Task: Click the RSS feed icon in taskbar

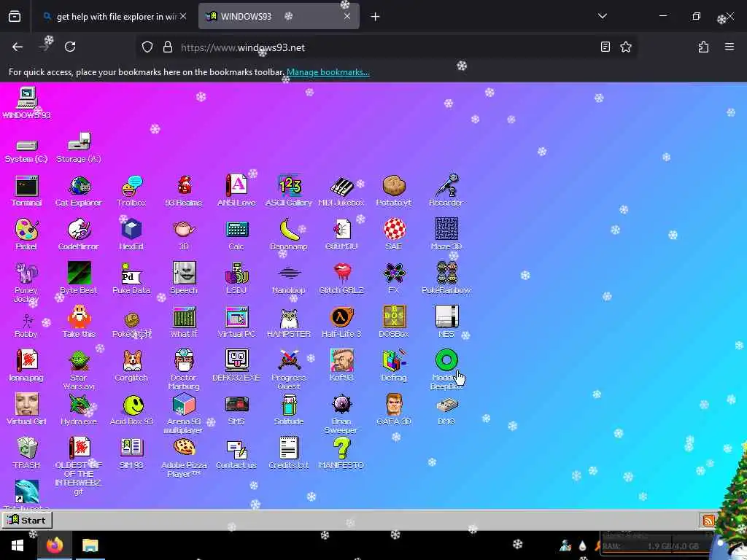Action: [708, 521]
